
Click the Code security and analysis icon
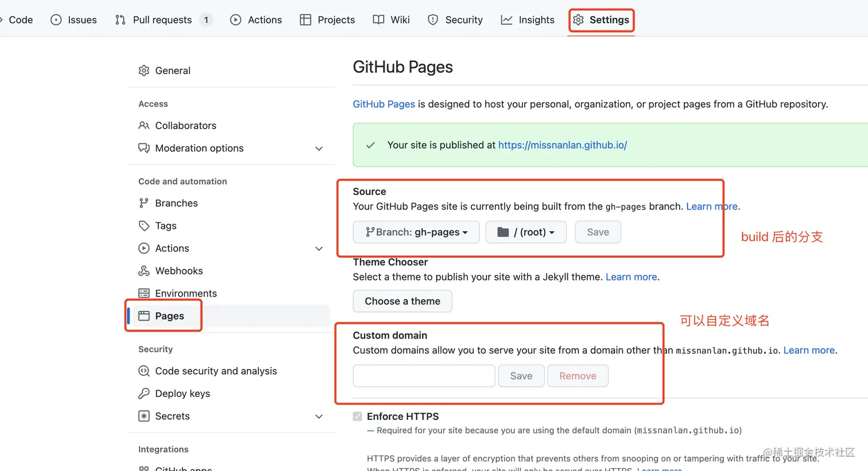[144, 371]
